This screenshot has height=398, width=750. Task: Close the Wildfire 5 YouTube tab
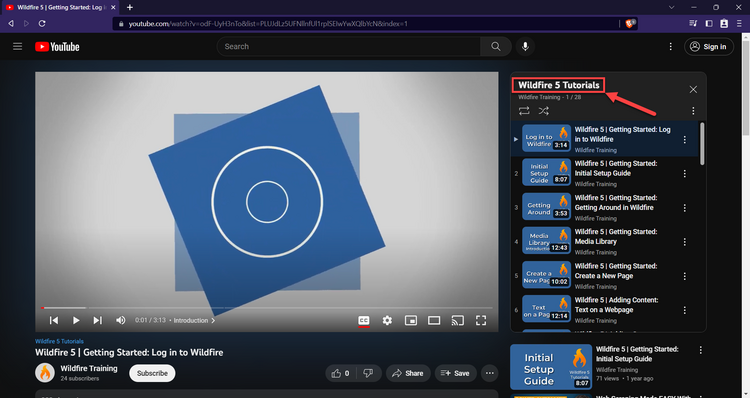[113, 7]
